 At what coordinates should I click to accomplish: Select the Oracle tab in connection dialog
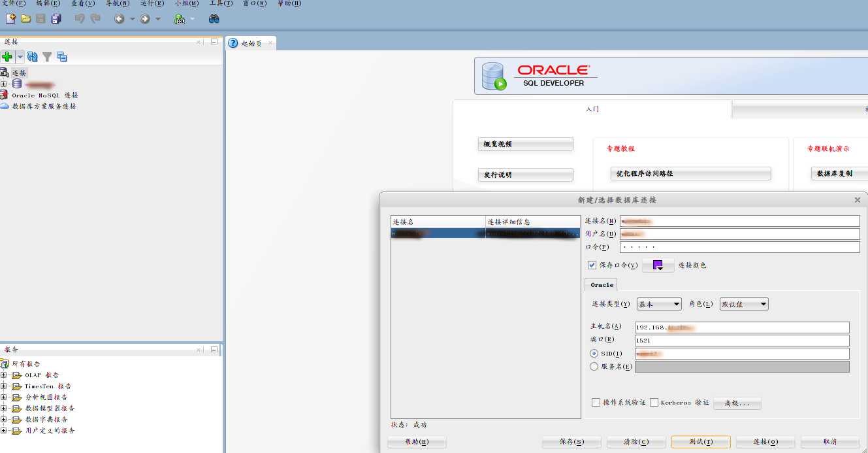click(x=602, y=285)
